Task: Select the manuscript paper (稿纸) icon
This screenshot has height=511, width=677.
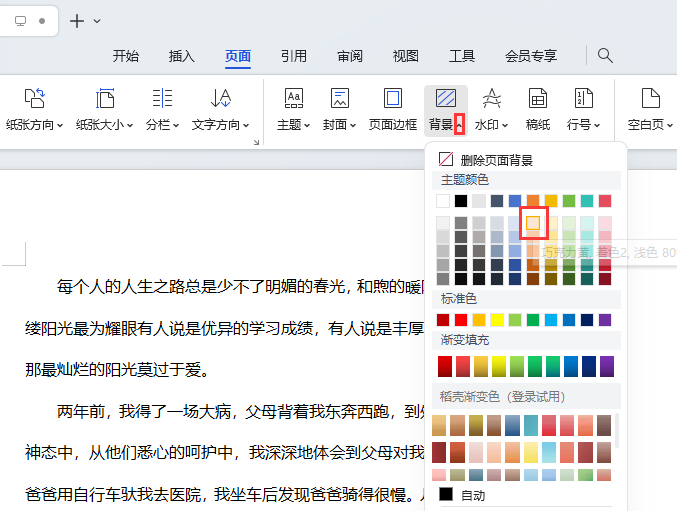Action: click(538, 98)
